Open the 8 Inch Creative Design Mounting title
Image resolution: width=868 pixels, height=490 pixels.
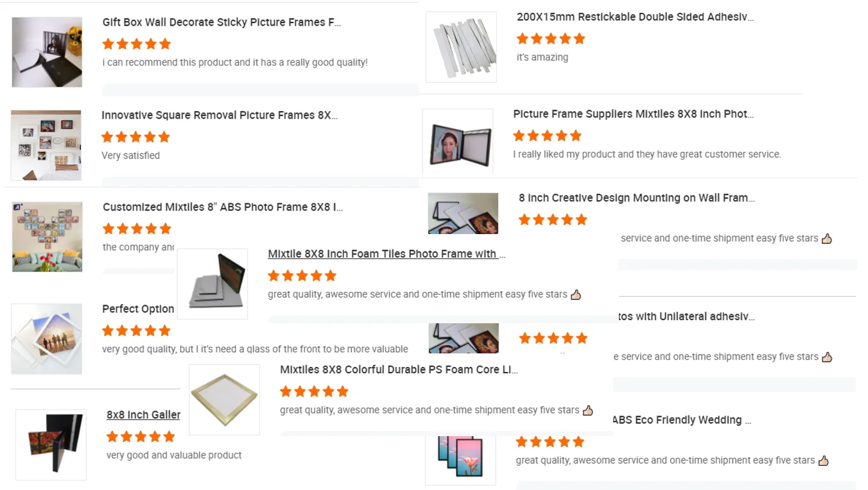(x=637, y=198)
